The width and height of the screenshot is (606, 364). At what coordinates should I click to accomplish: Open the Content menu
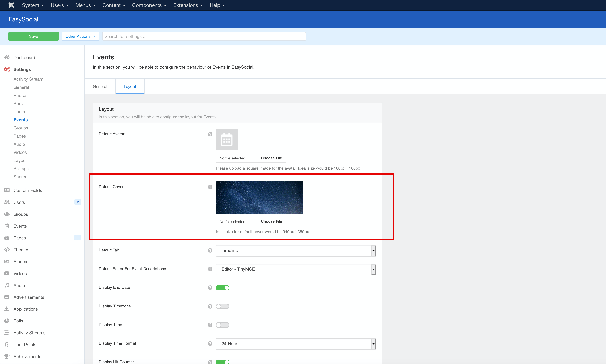point(114,5)
